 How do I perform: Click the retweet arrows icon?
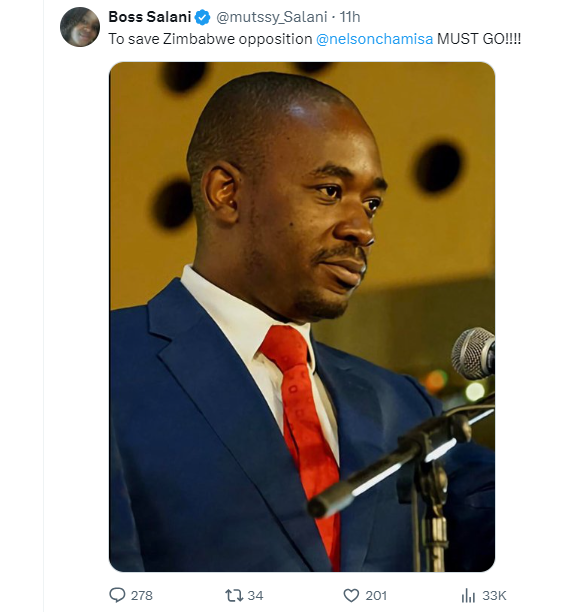click(234, 596)
